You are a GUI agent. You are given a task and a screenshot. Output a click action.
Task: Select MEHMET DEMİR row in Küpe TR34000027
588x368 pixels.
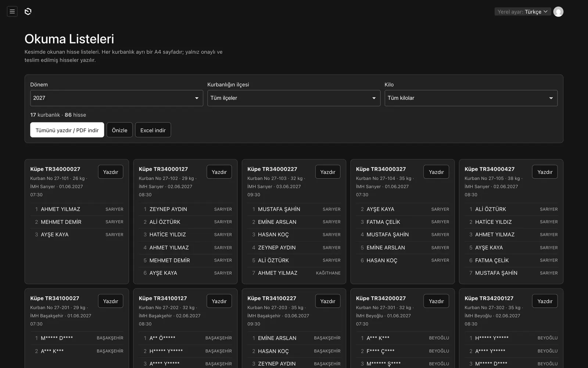click(77, 222)
